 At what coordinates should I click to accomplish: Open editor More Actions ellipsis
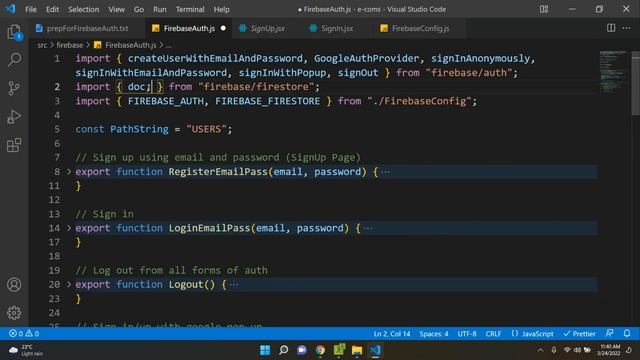(x=627, y=28)
